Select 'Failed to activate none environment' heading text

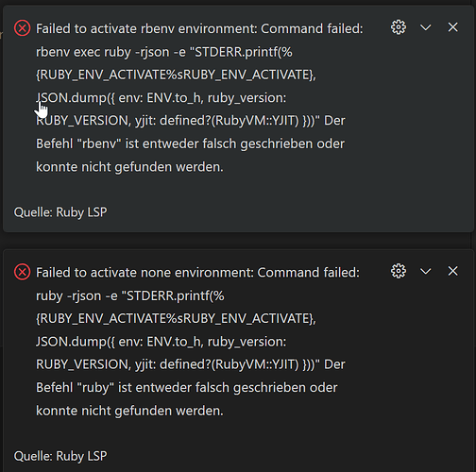pyautogui.click(x=144, y=273)
